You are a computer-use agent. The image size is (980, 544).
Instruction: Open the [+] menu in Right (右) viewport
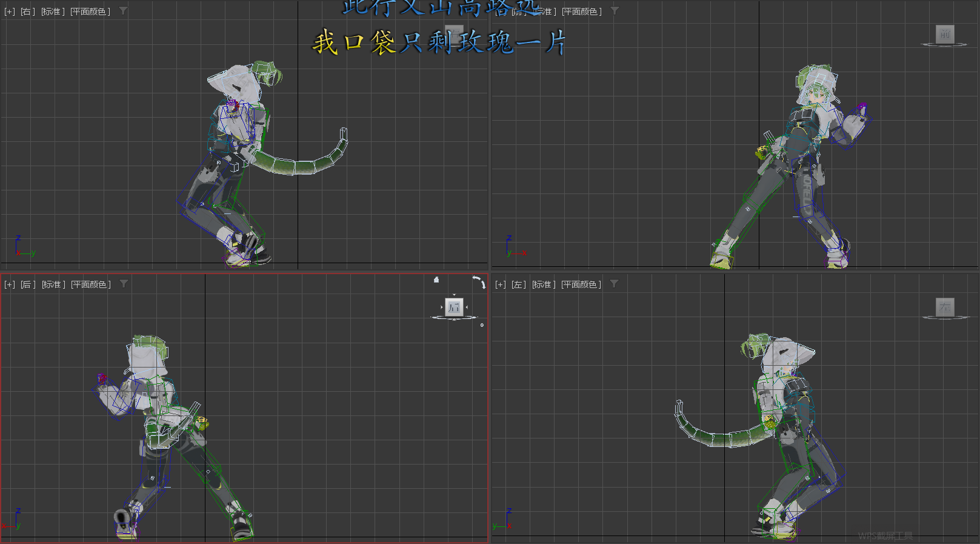10,12
